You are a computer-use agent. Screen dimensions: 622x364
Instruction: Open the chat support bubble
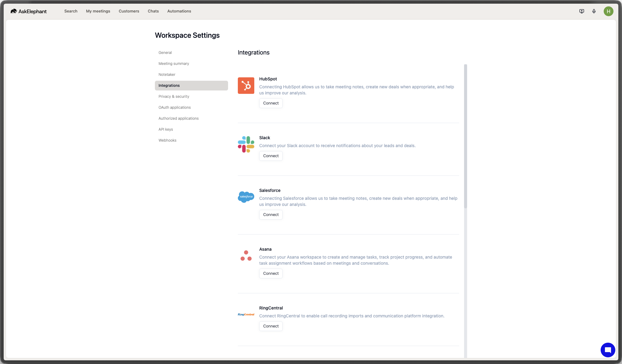[608, 350]
